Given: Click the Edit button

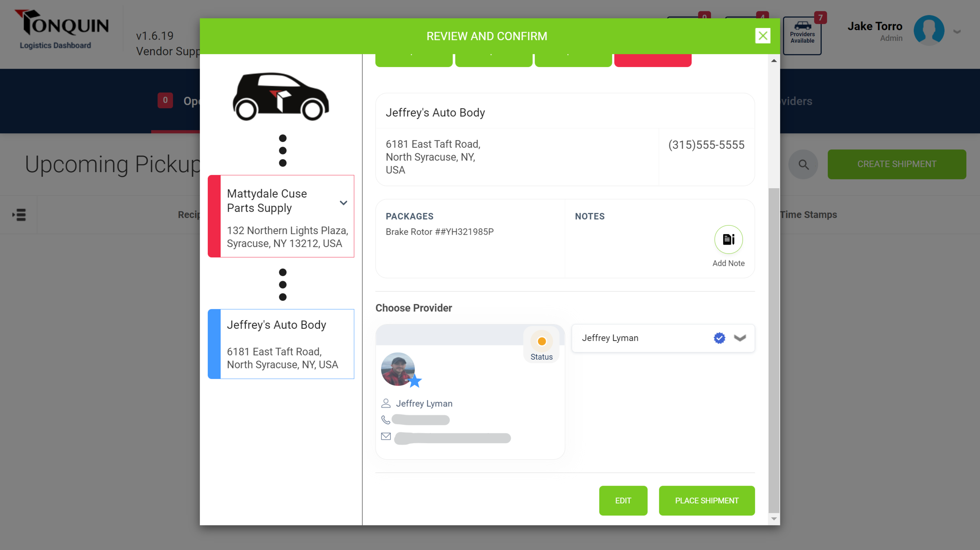Looking at the screenshot, I should [x=623, y=501].
